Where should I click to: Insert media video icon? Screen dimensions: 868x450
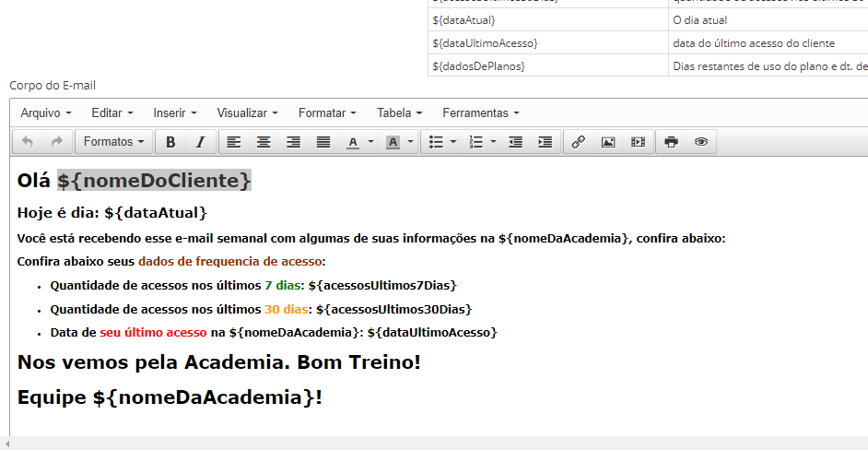pyautogui.click(x=638, y=142)
